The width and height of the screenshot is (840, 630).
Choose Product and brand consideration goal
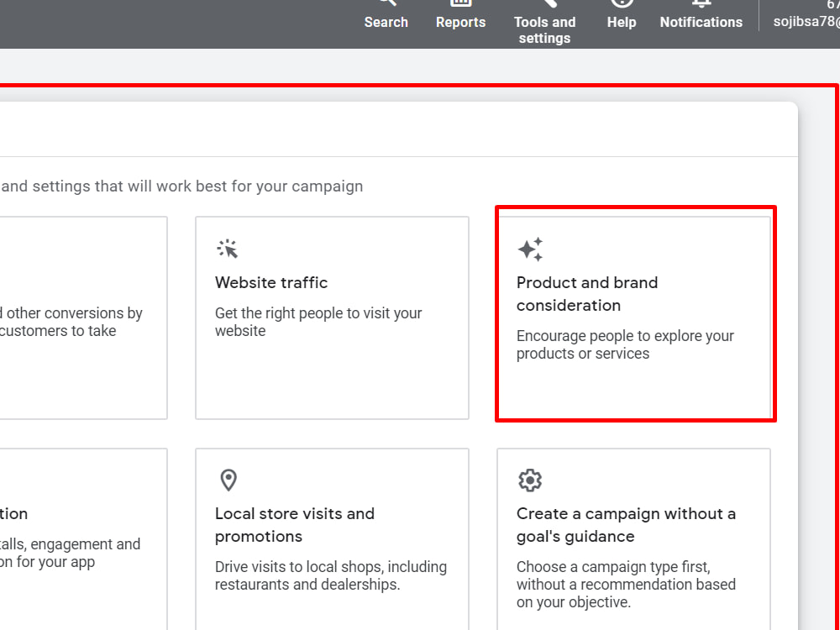pos(633,318)
